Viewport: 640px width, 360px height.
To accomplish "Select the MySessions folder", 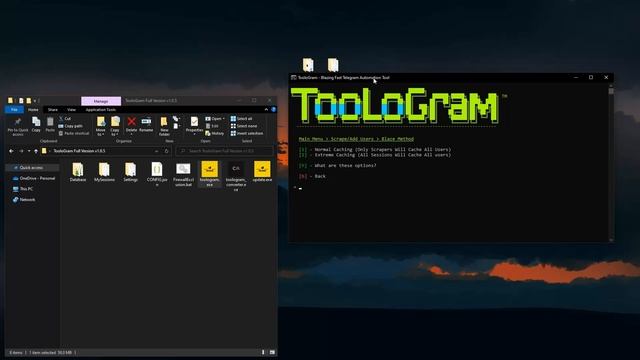I will [x=104, y=172].
